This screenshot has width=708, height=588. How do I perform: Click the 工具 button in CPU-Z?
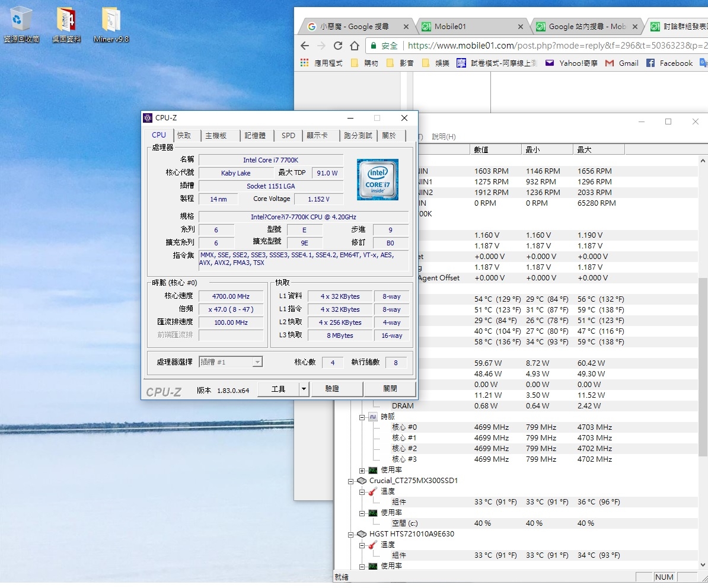[x=278, y=389]
